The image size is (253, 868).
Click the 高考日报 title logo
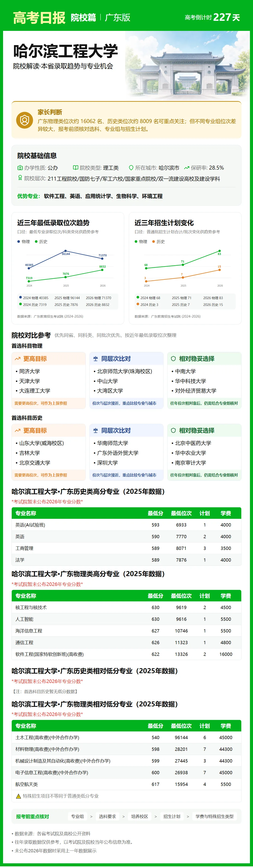[39, 18]
